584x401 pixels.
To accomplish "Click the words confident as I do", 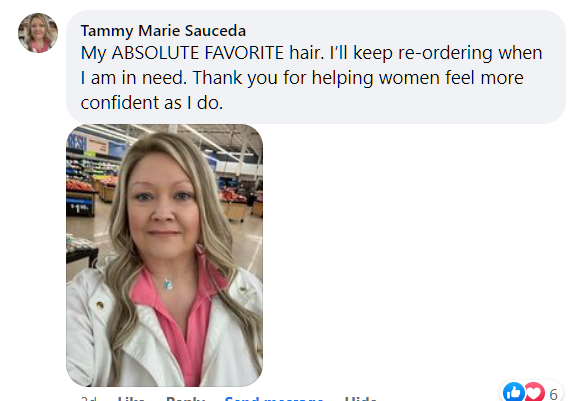I will [x=152, y=103].
